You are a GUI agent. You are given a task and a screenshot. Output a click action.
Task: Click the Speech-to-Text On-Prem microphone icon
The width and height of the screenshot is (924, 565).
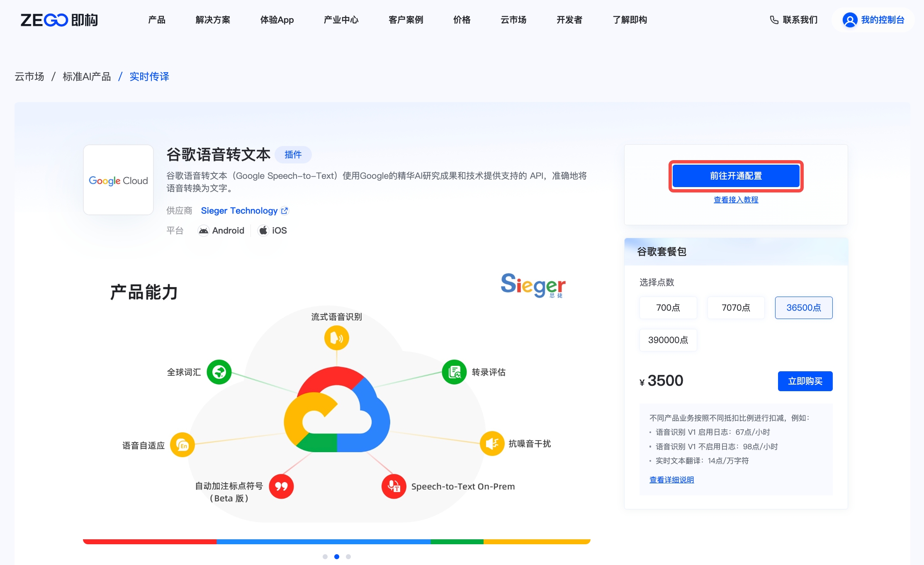tap(394, 486)
